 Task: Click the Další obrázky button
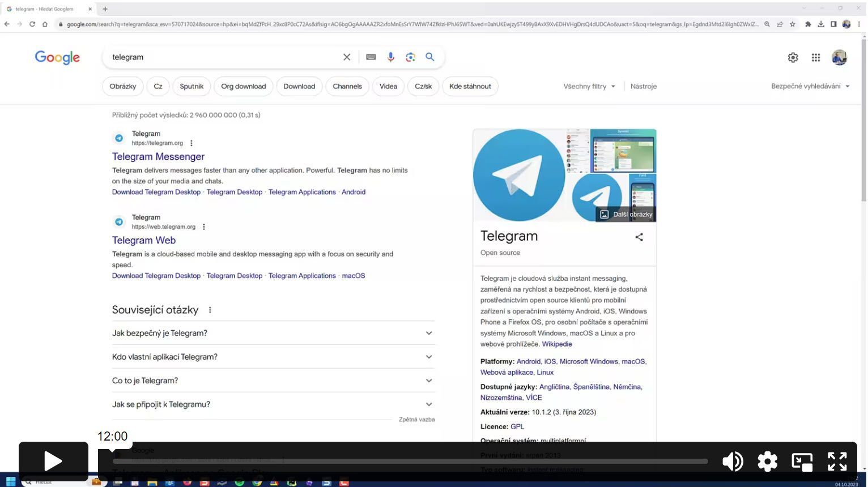[626, 215]
